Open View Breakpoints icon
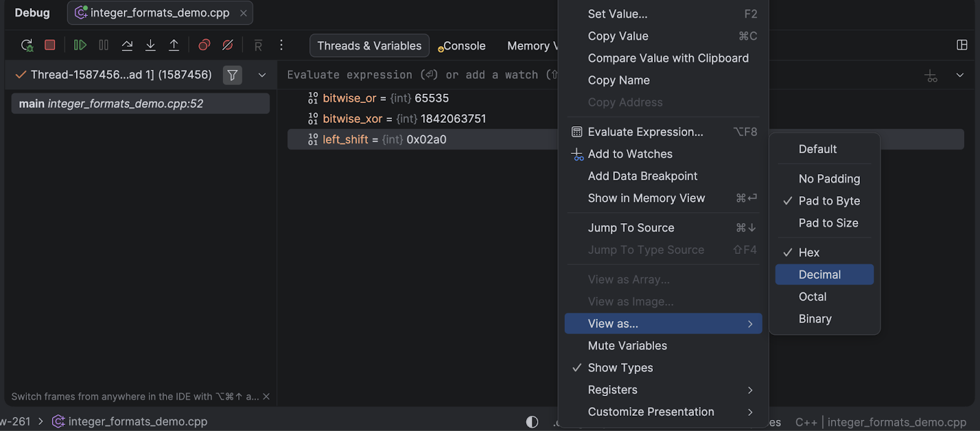This screenshot has width=980, height=431. [x=205, y=45]
